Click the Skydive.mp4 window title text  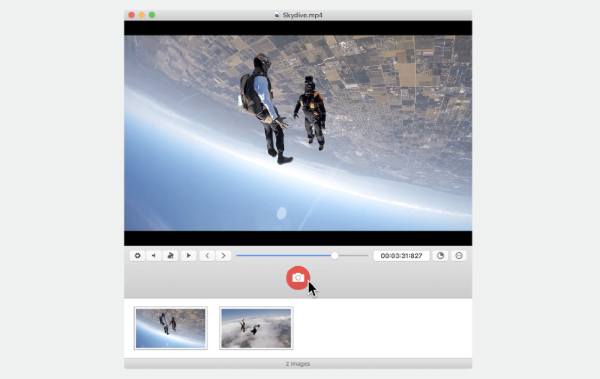[x=302, y=15]
